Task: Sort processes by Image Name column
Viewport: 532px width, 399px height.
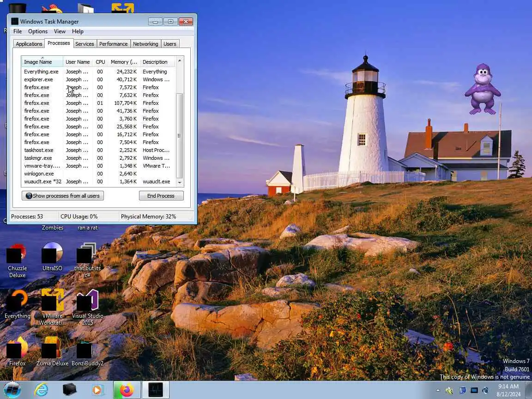Action: tap(42, 62)
